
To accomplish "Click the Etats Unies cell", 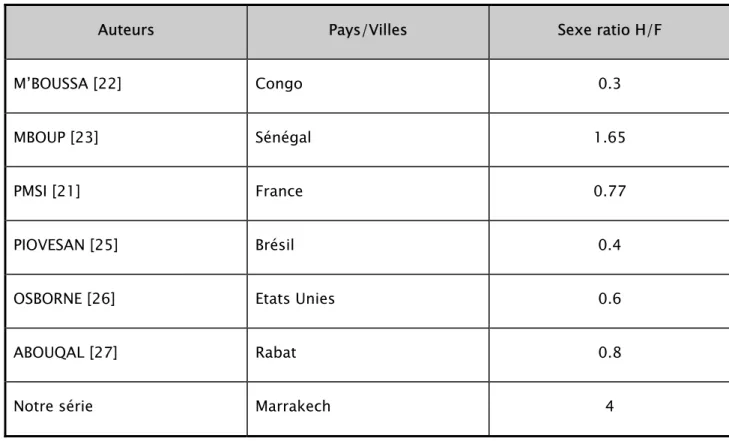I will [368, 301].
